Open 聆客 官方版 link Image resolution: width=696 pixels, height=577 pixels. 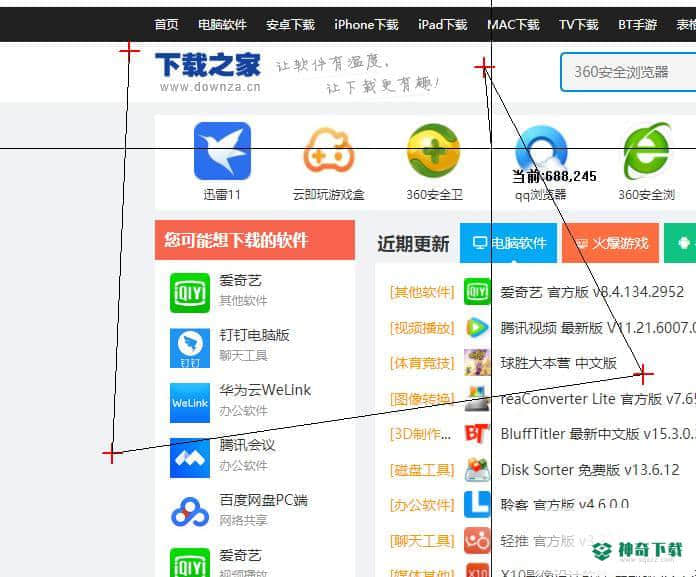point(565,505)
